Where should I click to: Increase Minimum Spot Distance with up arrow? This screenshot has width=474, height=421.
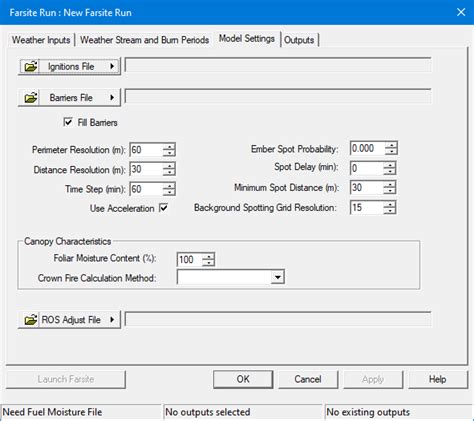tap(389, 184)
